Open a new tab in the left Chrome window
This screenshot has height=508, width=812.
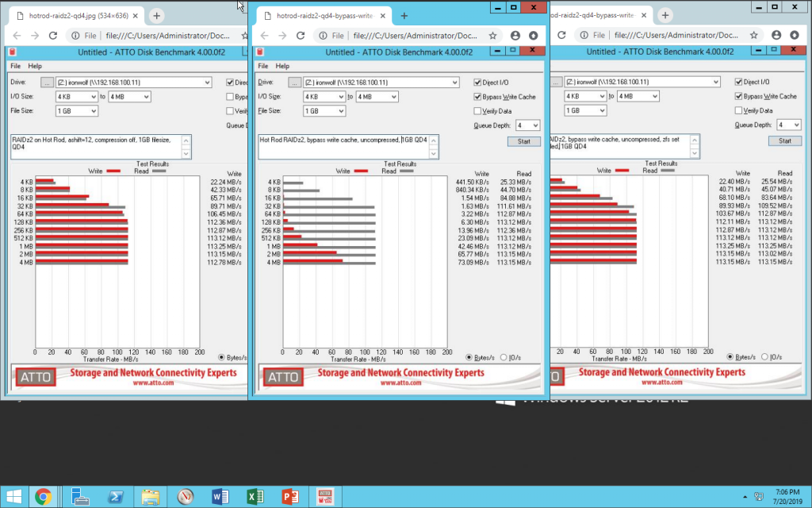[x=156, y=16]
